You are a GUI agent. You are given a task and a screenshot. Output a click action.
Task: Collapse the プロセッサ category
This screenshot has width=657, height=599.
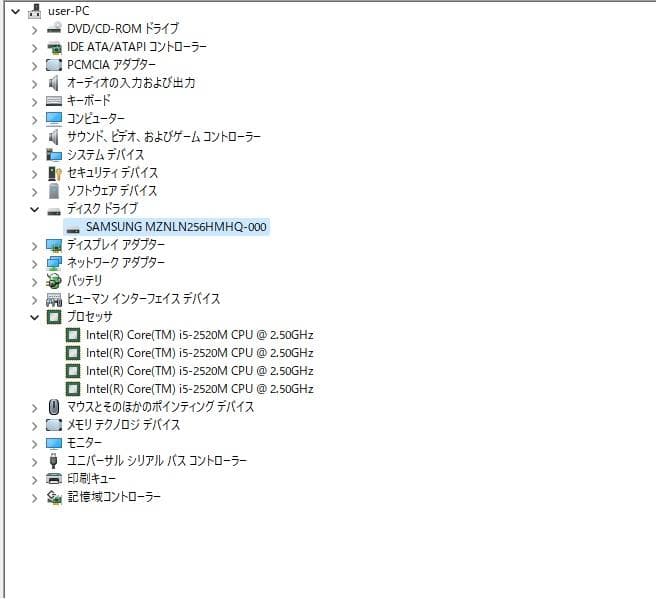coord(35,317)
